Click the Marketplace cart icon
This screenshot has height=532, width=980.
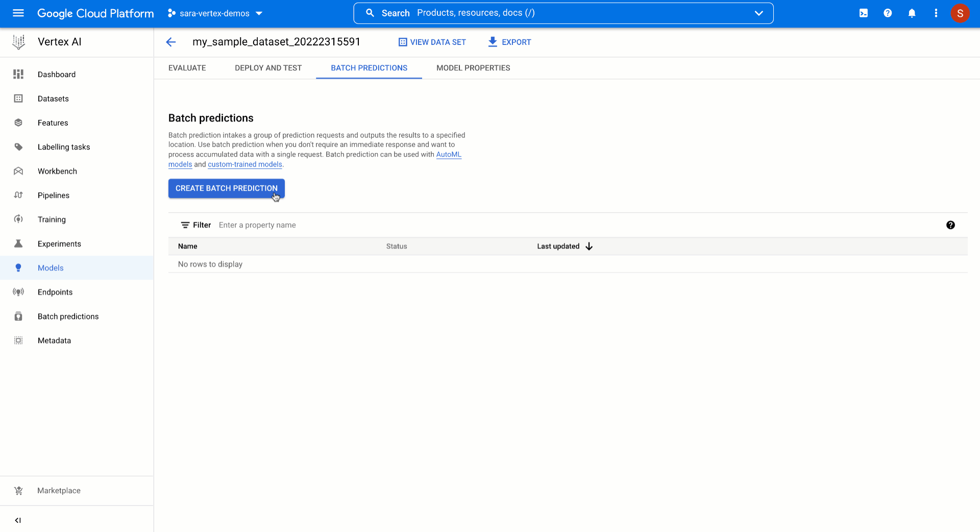[x=18, y=491]
